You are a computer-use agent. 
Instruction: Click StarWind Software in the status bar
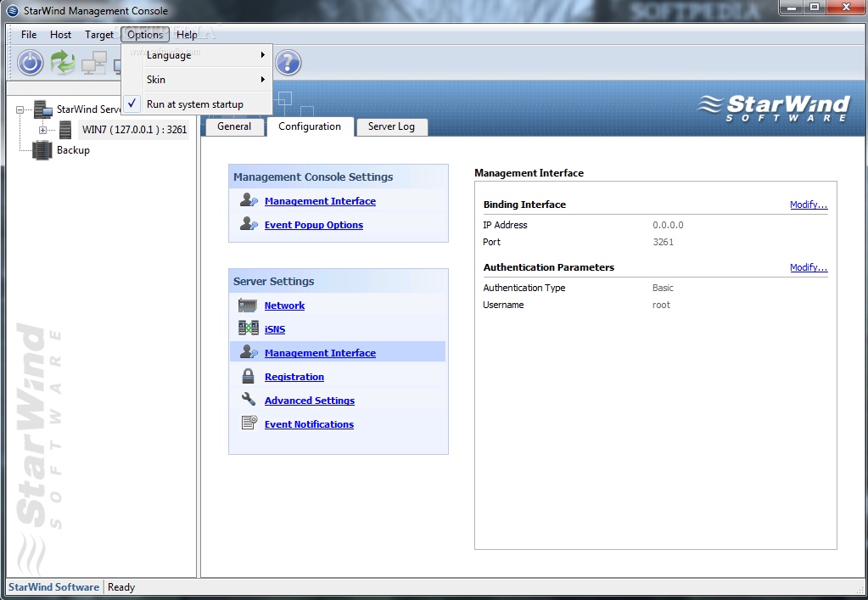coord(53,587)
